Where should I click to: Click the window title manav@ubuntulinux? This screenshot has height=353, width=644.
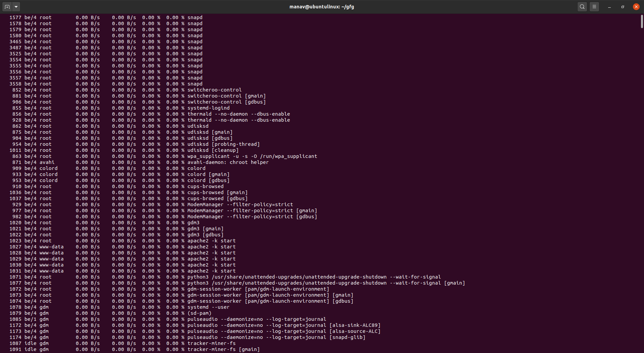click(322, 7)
